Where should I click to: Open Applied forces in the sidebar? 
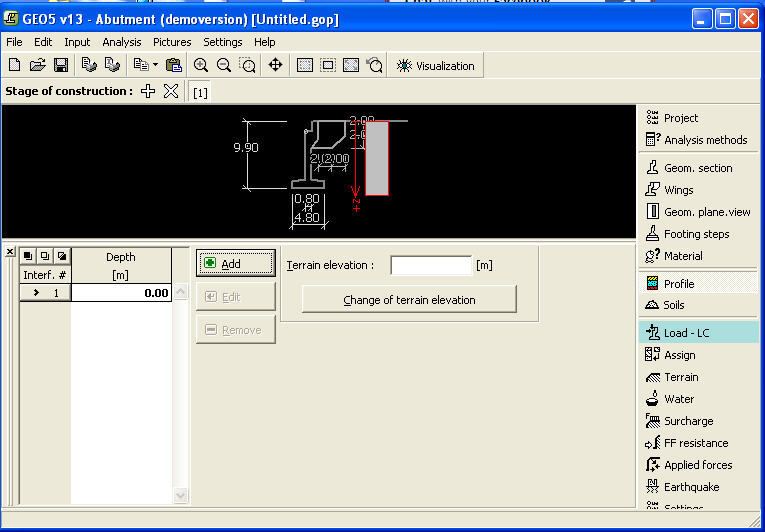click(x=699, y=465)
